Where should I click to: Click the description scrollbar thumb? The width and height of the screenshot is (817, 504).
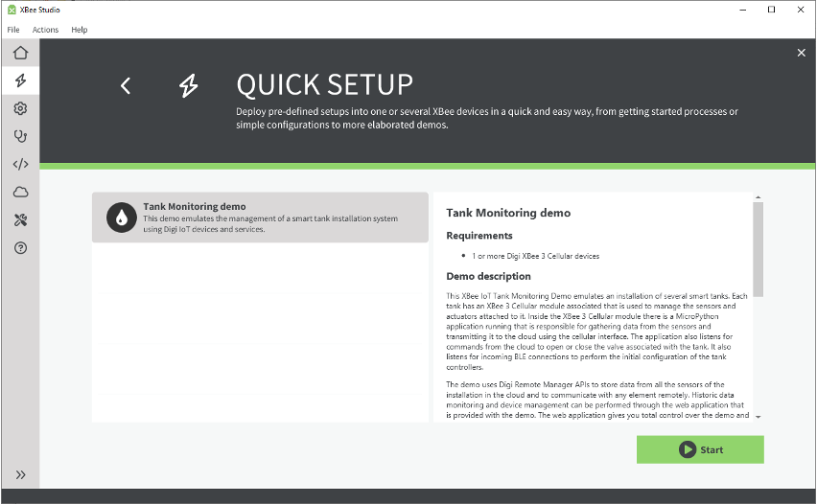point(758,249)
